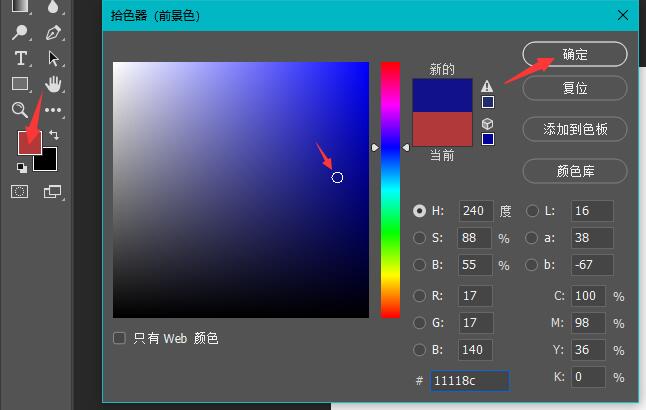This screenshot has width=646, height=410.
Task: Click the C field showing 100
Action: pyautogui.click(x=588, y=295)
